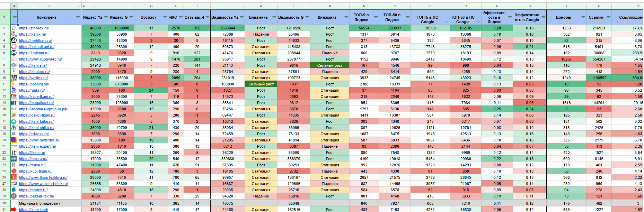Click the star-tex.ru favicon image
644x212 pixels.
14,28
